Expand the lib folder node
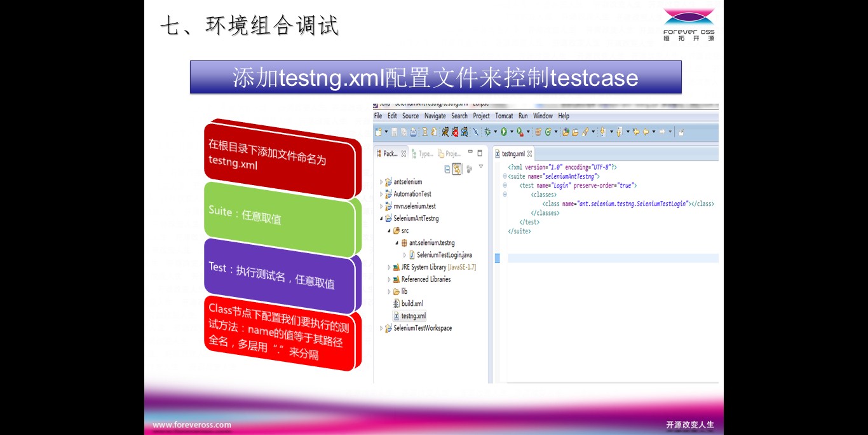Screen dimensions: 868x435 (389, 291)
